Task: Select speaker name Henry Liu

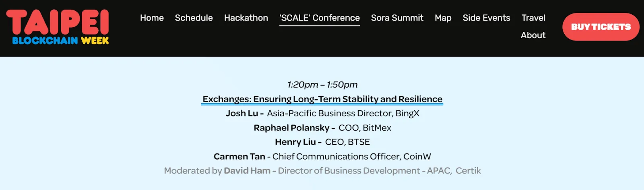Action: pos(295,142)
